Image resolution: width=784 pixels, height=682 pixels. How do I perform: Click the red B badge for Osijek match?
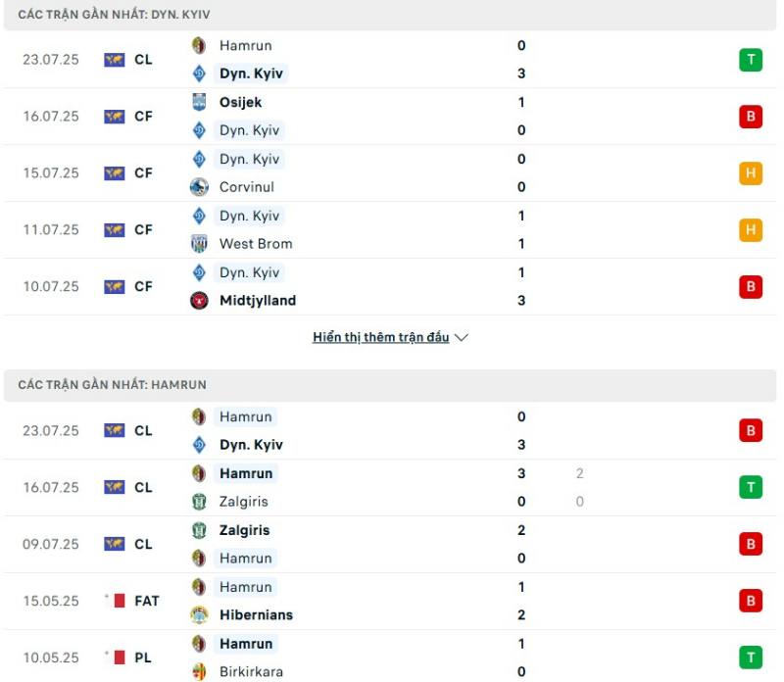tap(751, 117)
